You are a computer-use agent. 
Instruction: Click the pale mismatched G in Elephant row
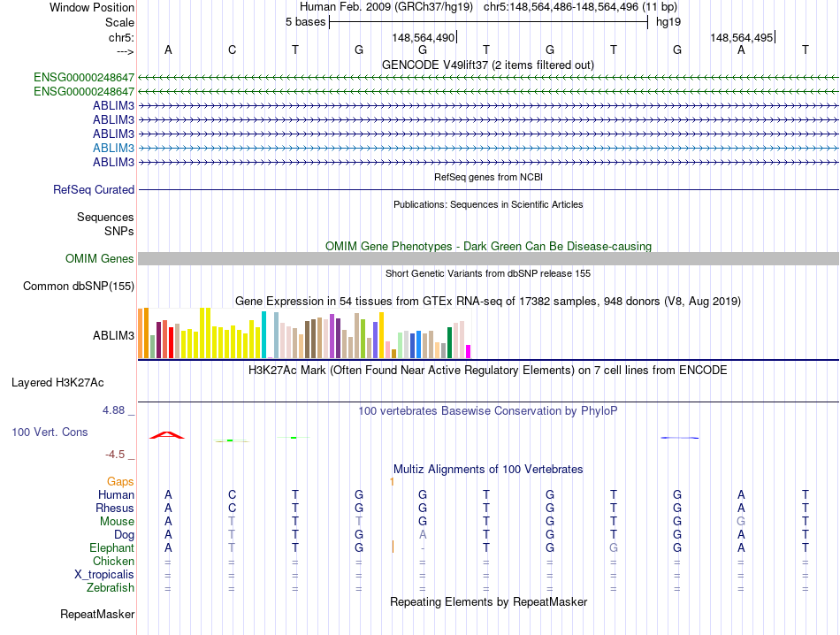coord(614,547)
